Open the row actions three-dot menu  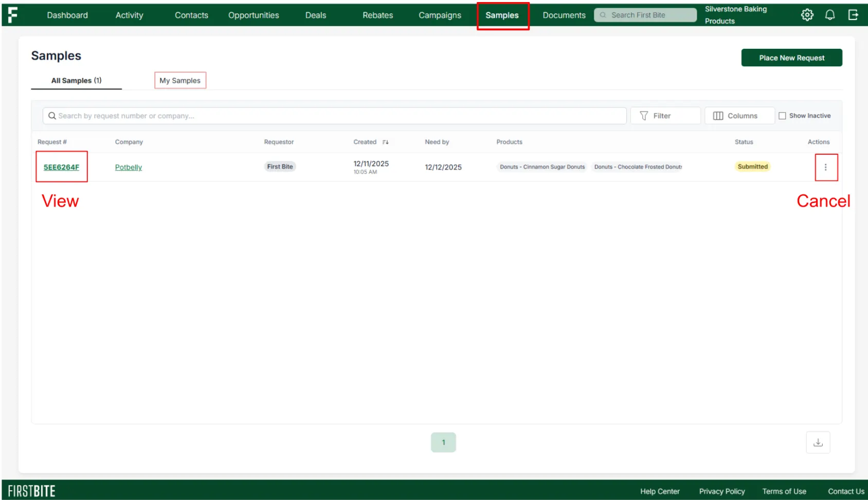coord(826,168)
